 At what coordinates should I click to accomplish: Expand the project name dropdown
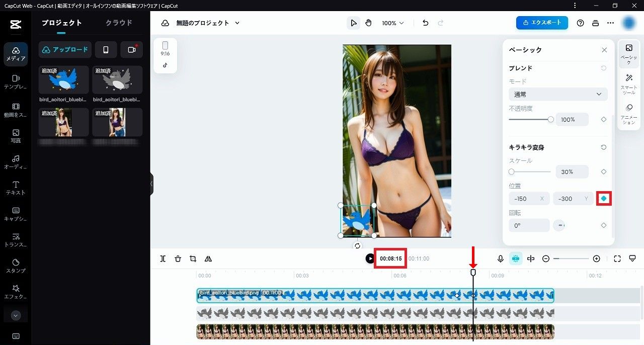pos(237,23)
